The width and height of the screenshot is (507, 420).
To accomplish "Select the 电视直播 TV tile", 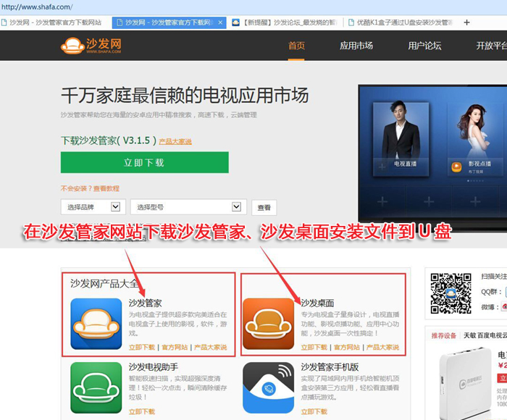I will (x=401, y=139).
